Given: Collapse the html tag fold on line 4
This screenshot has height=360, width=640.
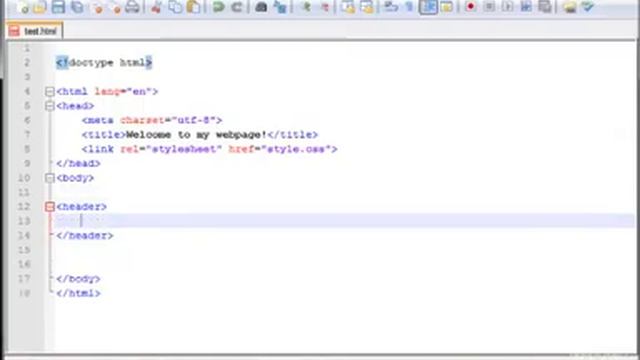Looking at the screenshot, I should [49, 91].
